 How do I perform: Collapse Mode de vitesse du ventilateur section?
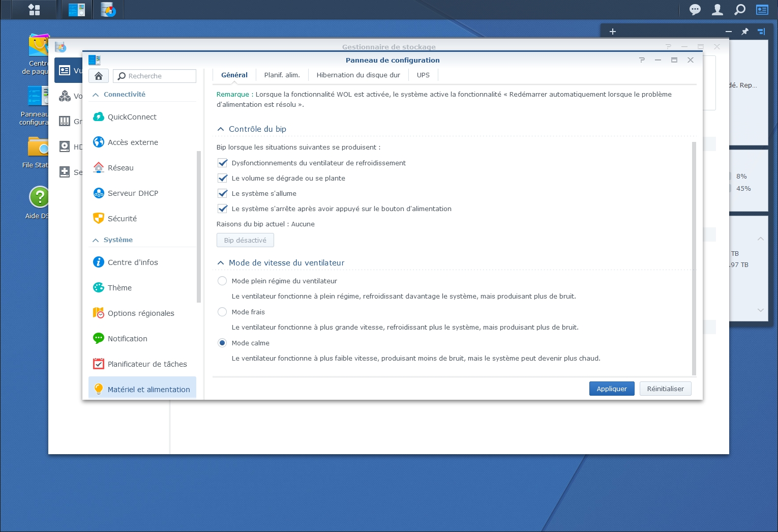(x=221, y=263)
